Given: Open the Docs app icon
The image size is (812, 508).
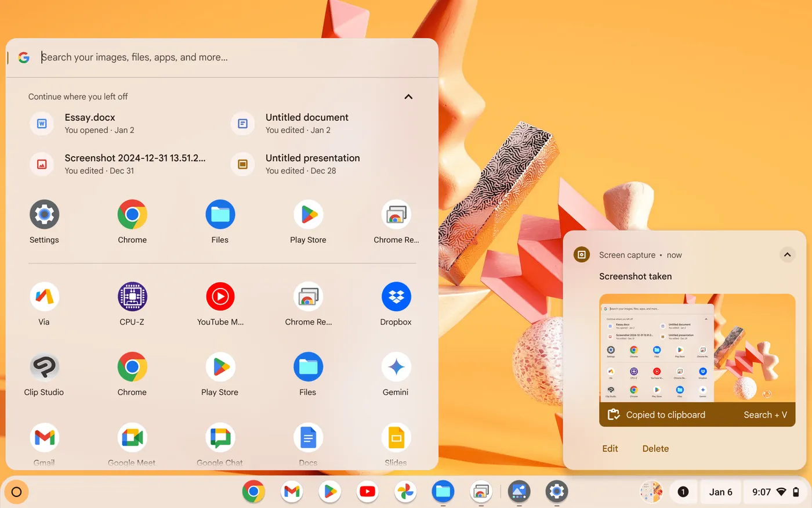Looking at the screenshot, I should (308, 438).
